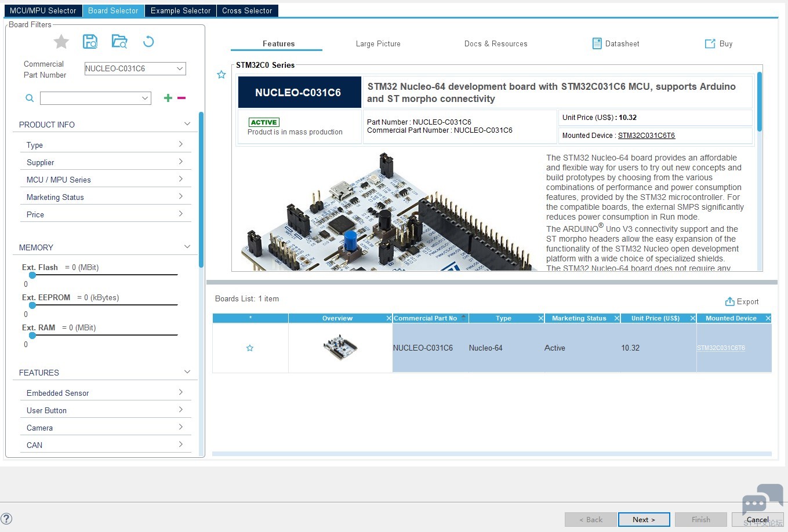Click the Finish button
Viewport: 788px width, 532px height.
pyautogui.click(x=700, y=519)
